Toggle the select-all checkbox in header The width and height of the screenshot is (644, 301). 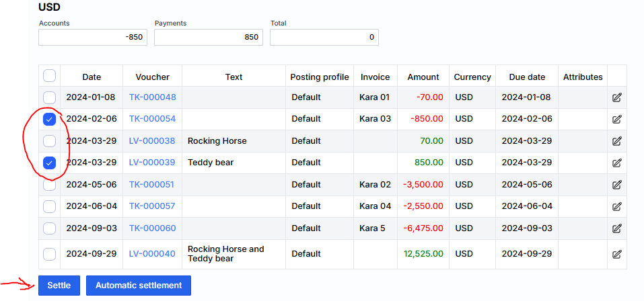click(49, 76)
